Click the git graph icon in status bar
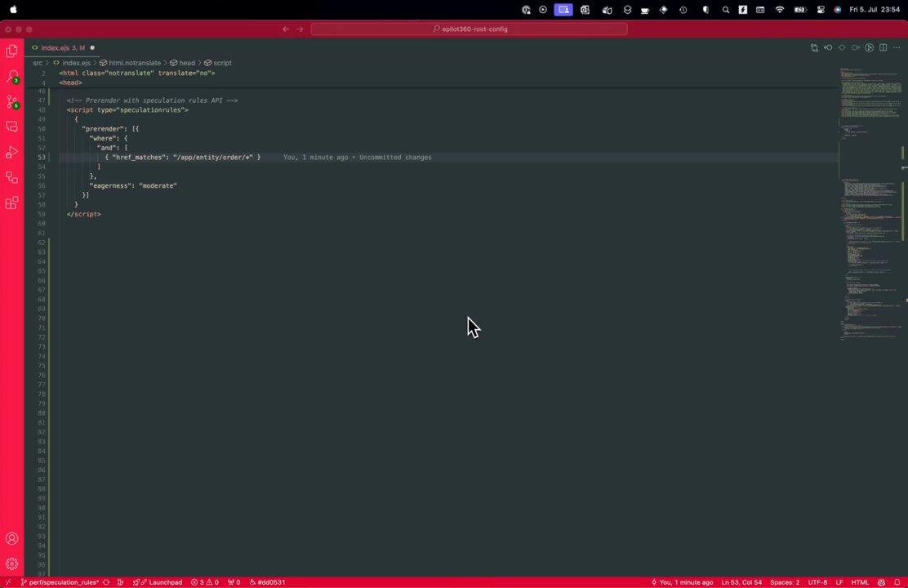The height and width of the screenshot is (588, 908). pyautogui.click(x=121, y=582)
